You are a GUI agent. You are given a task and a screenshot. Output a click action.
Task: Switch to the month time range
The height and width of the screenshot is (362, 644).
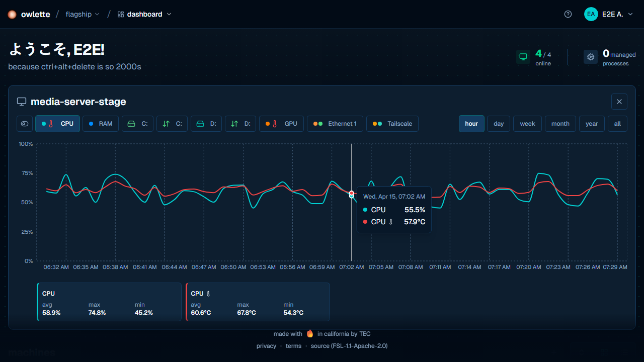(x=560, y=124)
